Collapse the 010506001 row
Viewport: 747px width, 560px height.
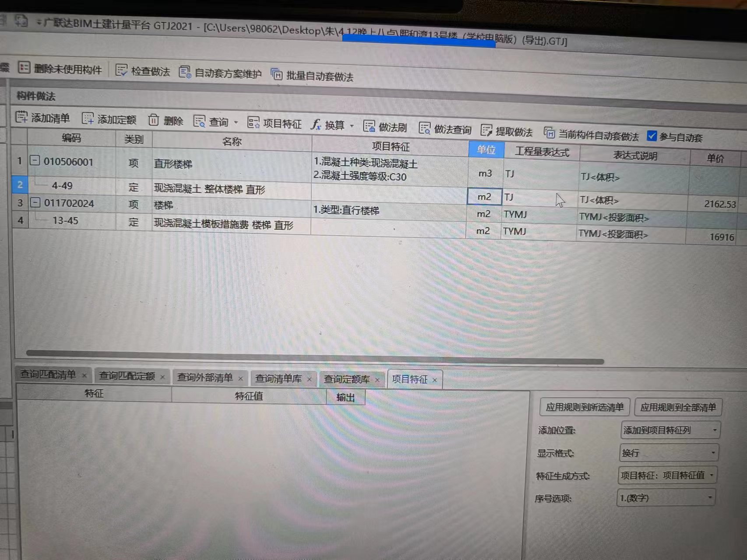pos(35,161)
